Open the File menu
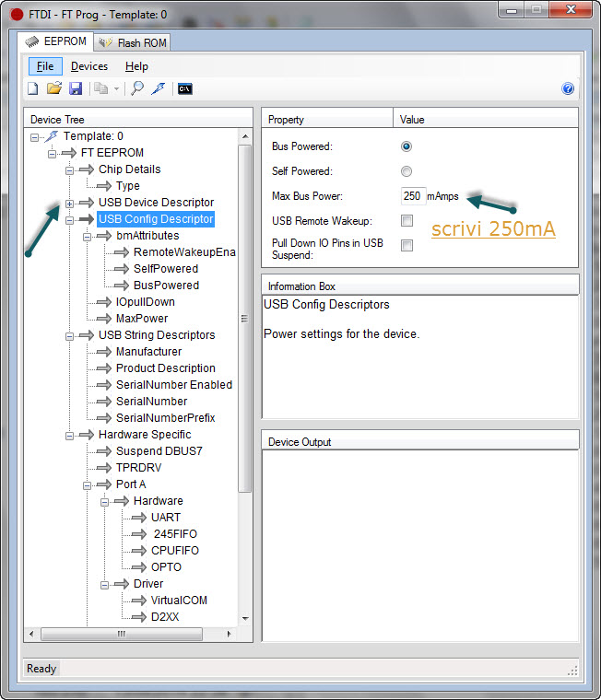Viewport: 601px width, 700px height. click(x=45, y=66)
